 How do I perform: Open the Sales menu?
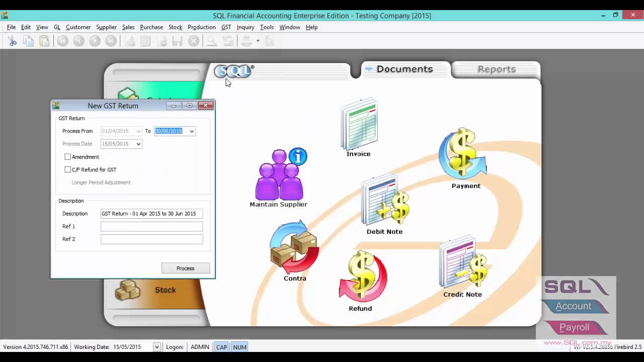pyautogui.click(x=128, y=27)
